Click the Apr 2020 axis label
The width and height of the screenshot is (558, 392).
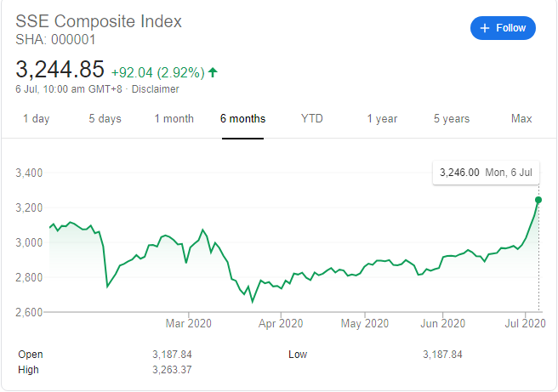coord(280,323)
